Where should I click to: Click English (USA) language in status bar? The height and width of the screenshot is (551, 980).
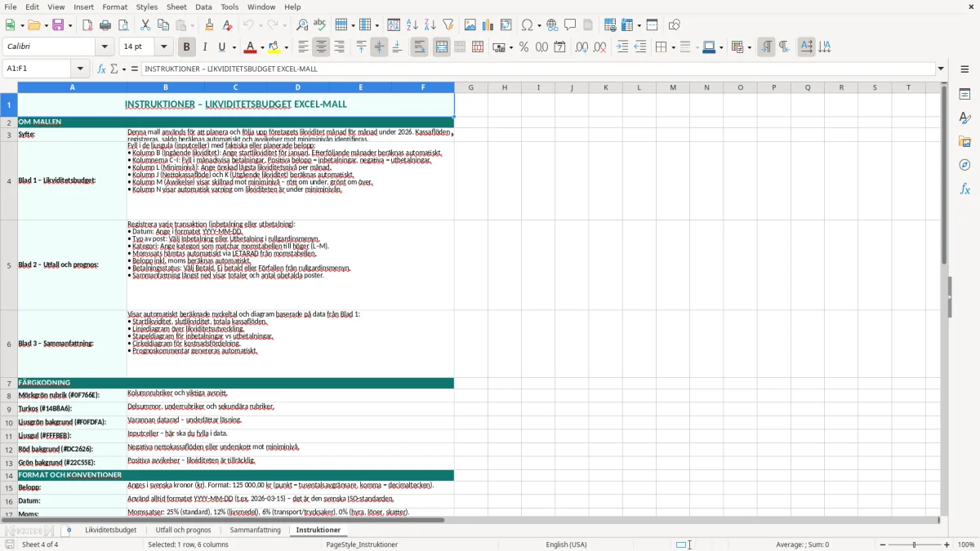pyautogui.click(x=566, y=544)
